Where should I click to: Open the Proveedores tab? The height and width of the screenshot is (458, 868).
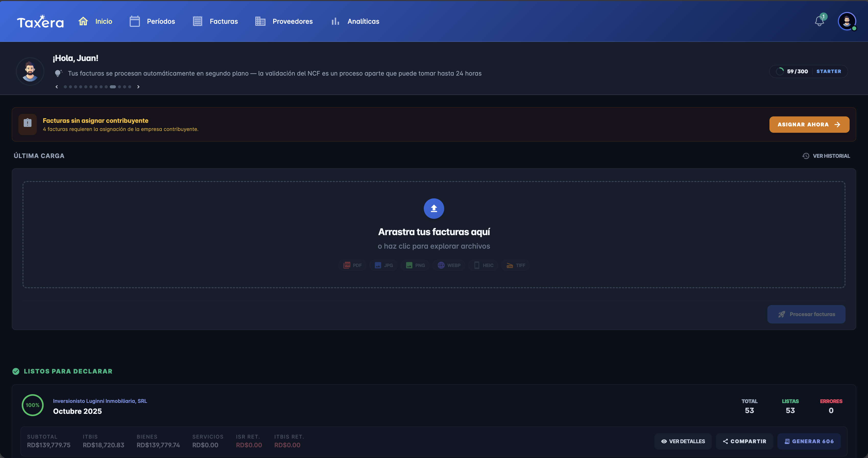pyautogui.click(x=284, y=21)
